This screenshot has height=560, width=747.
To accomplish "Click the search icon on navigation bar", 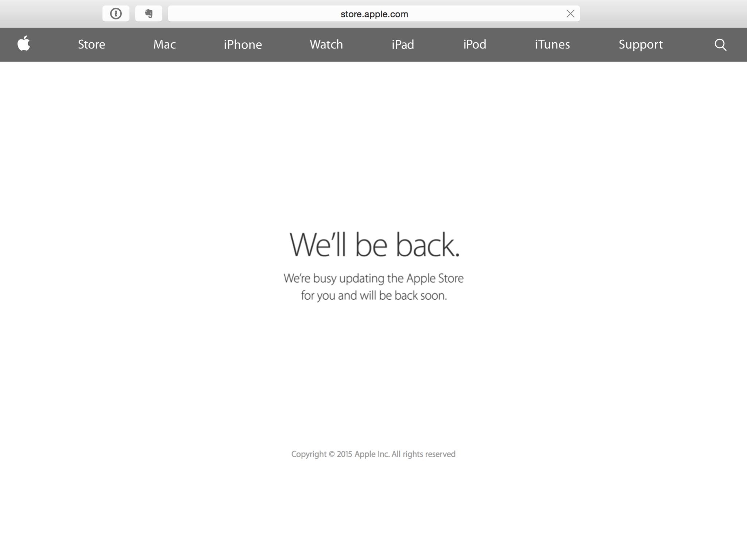I will coord(720,44).
